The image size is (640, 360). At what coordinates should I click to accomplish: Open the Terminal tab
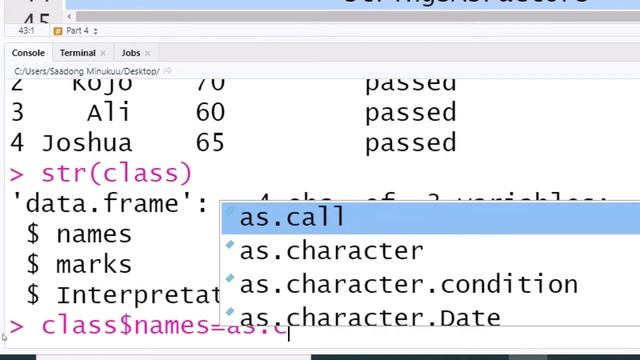[78, 53]
